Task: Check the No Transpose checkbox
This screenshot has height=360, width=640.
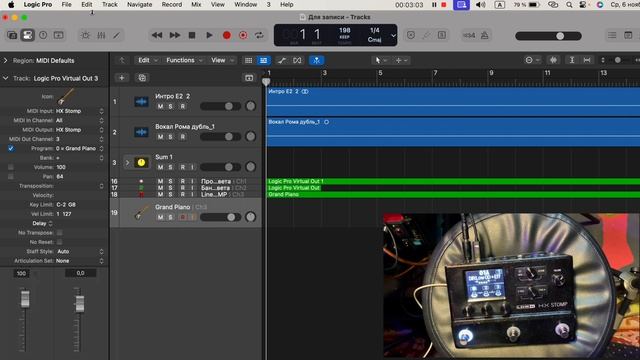Action: [x=60, y=233]
